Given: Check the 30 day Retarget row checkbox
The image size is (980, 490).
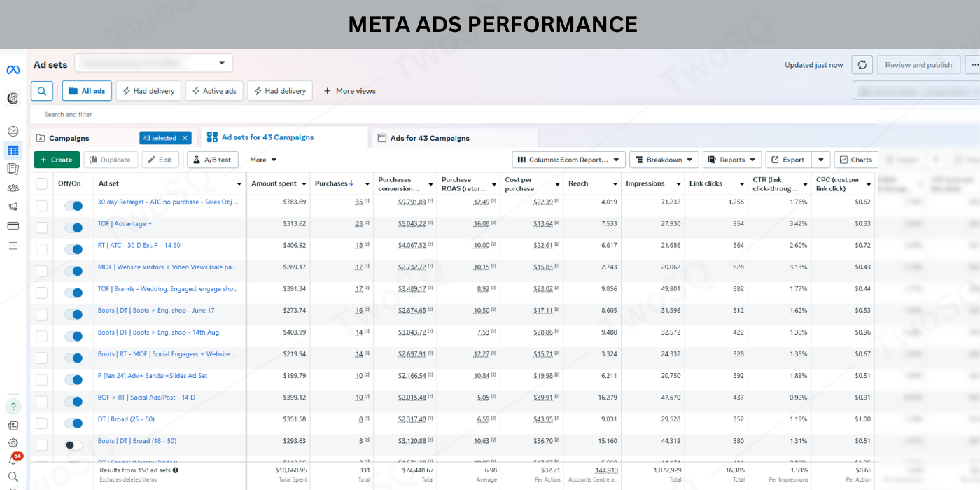Looking at the screenshot, I should (42, 206).
